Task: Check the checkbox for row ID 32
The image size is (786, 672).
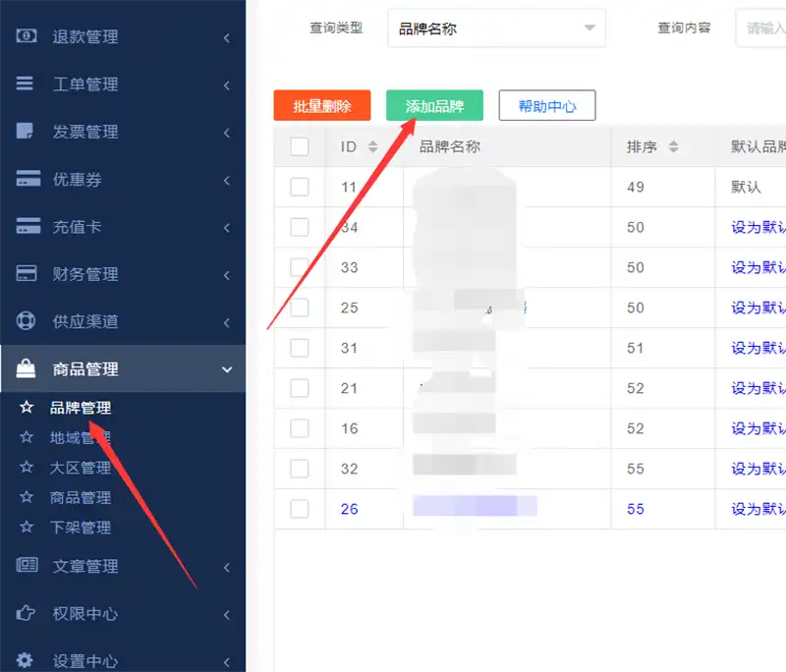Action: point(300,469)
